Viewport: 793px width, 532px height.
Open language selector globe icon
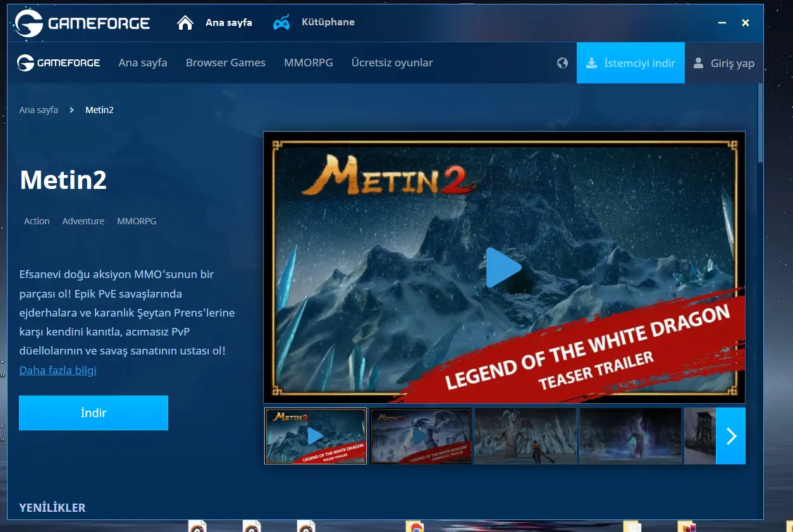562,63
